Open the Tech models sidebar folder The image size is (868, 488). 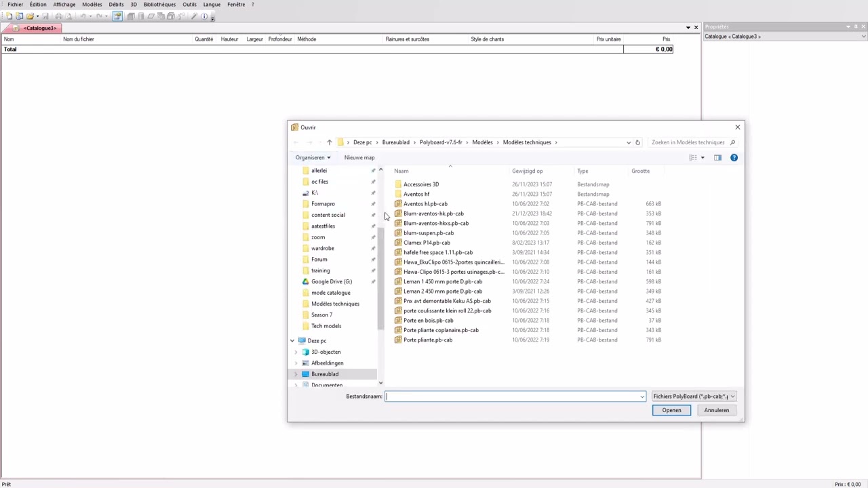click(x=326, y=326)
